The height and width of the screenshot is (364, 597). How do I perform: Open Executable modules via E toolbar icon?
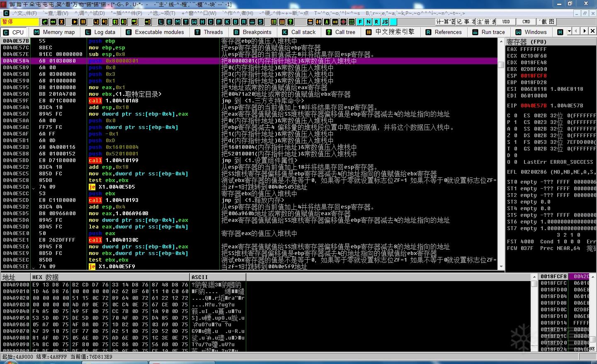click(169, 22)
